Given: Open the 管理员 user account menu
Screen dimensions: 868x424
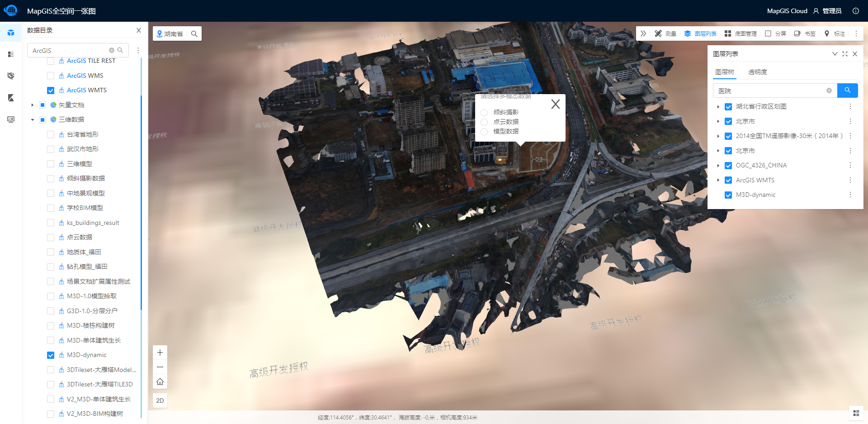Looking at the screenshot, I should [827, 11].
